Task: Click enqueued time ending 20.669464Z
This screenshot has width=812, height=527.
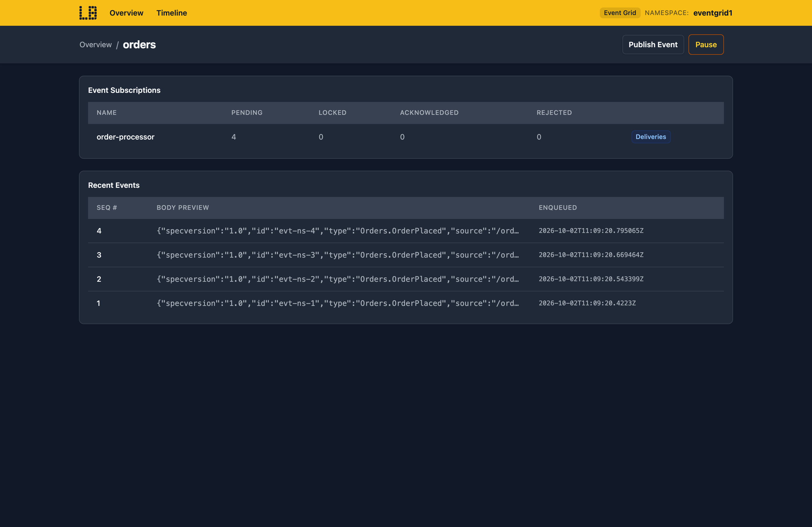Action: click(x=591, y=255)
